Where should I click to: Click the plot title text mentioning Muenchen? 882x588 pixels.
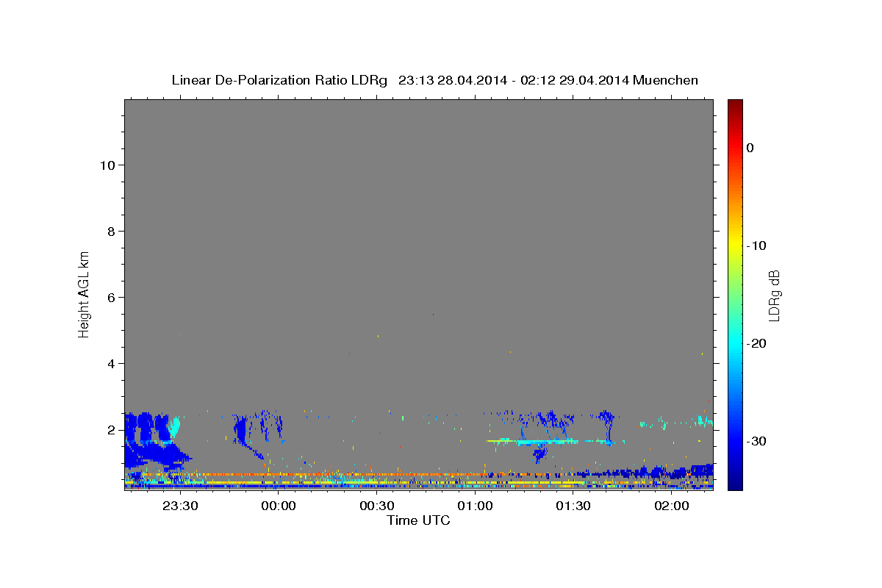[434, 80]
